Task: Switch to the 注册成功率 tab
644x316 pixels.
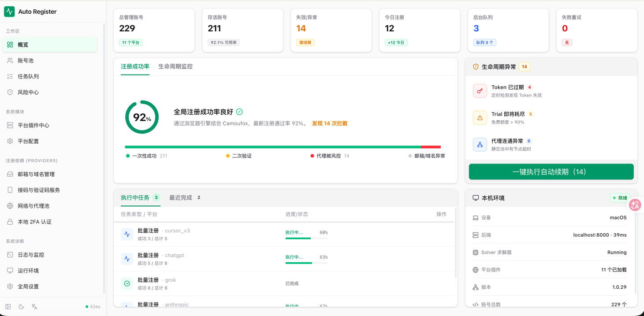Action: click(x=135, y=67)
